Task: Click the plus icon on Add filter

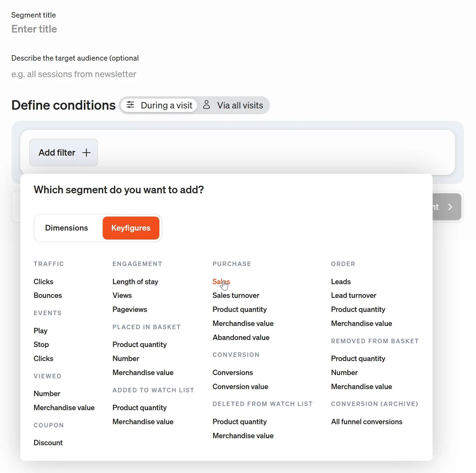Action: (x=86, y=152)
